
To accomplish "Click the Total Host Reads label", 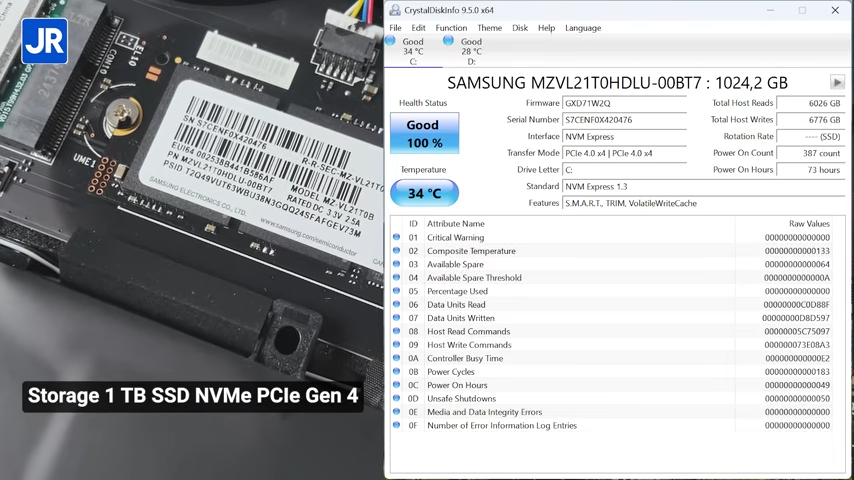I will click(x=742, y=103).
